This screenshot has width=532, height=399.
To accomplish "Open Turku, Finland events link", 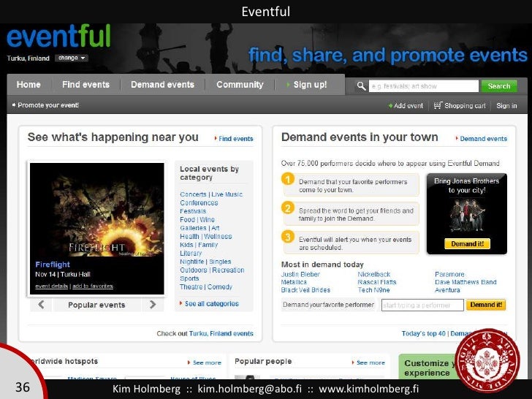I will (221, 333).
